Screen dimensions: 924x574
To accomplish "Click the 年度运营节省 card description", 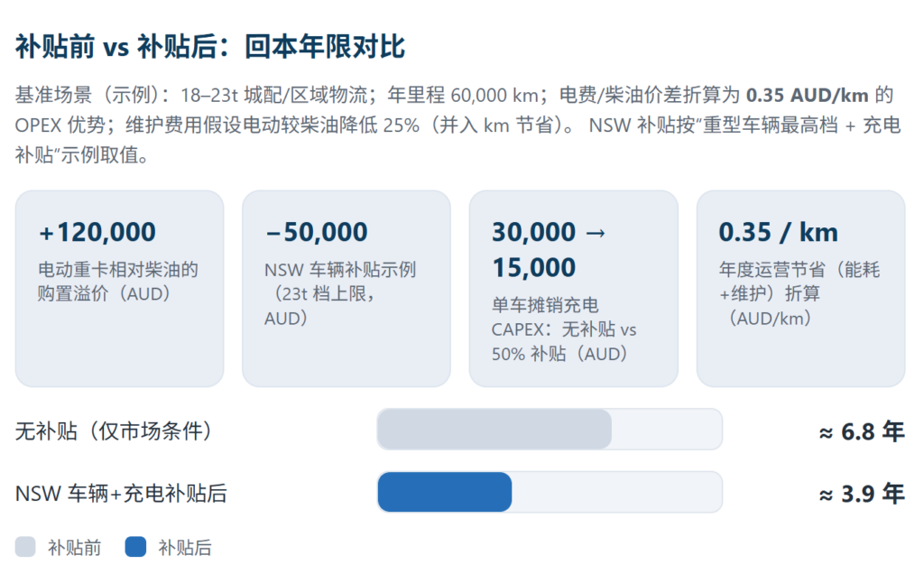I will (x=799, y=293).
